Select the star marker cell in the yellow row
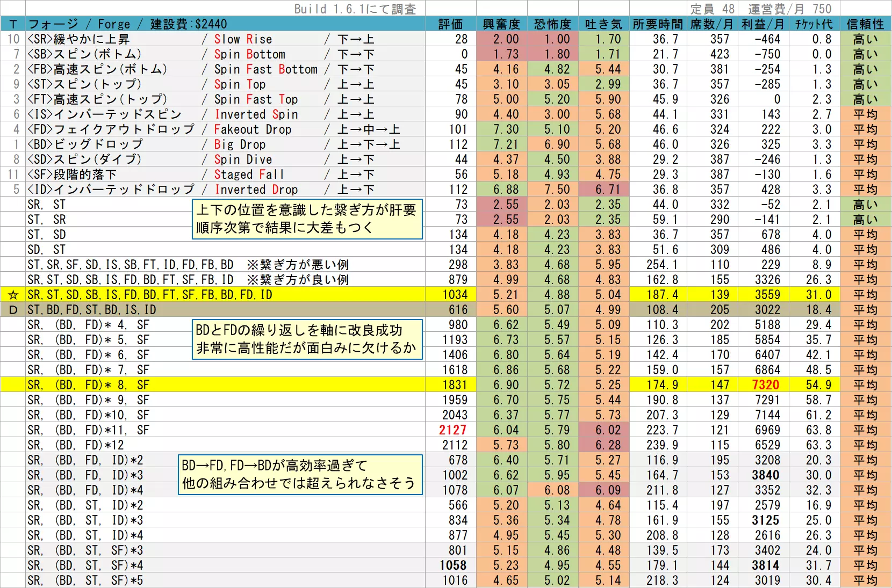 click(x=13, y=295)
